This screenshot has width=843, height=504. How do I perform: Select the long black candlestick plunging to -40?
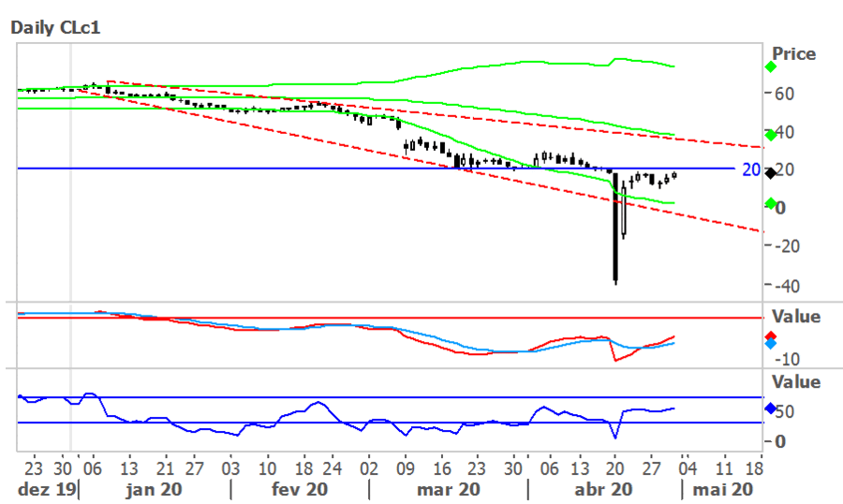coord(615,227)
